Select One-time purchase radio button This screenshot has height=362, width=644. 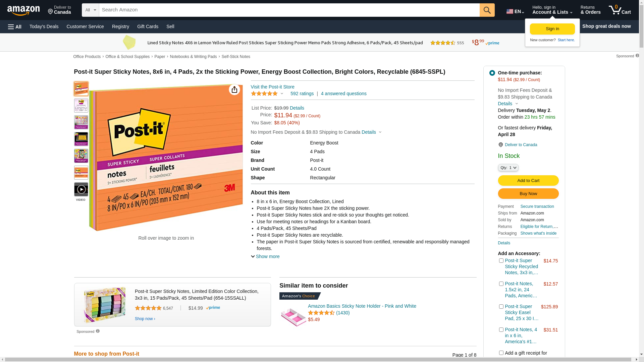(x=492, y=73)
